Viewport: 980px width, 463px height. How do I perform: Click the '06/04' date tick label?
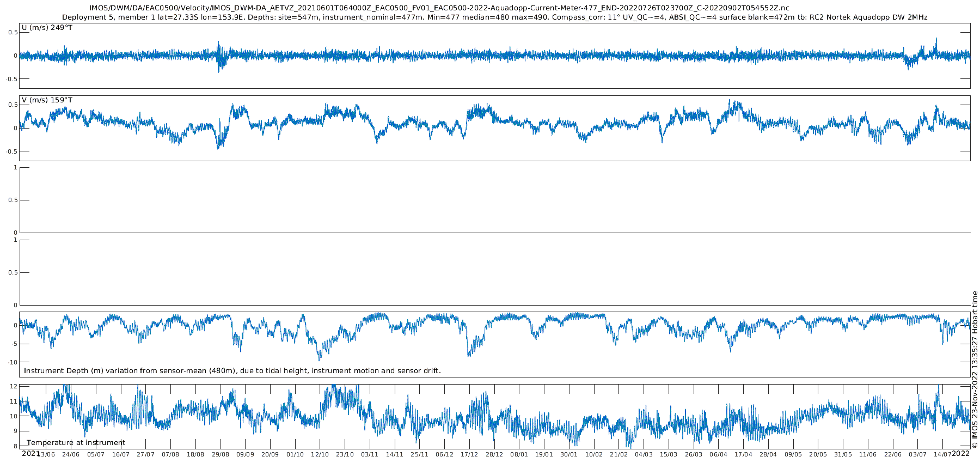click(x=719, y=454)
